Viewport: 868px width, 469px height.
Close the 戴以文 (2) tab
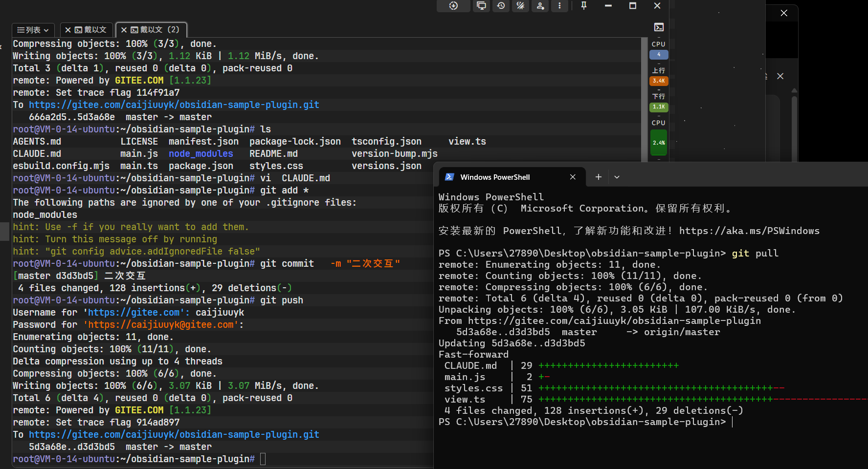tap(124, 30)
